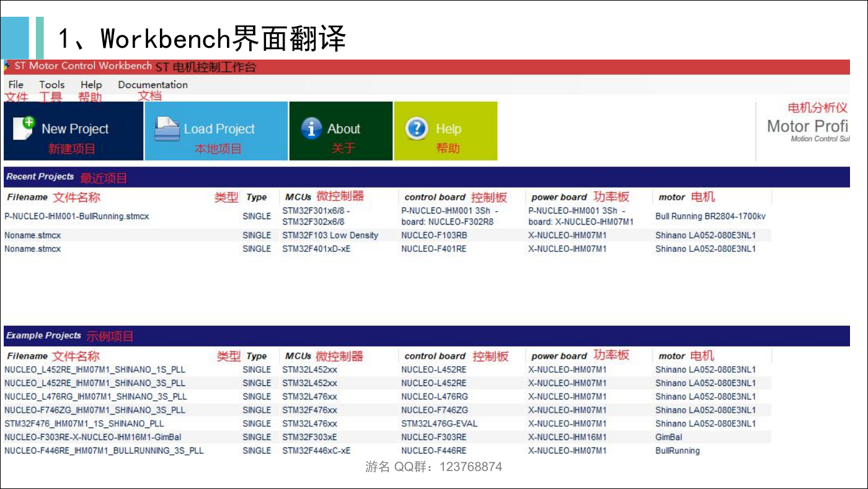Click the New Project page-with-plus icon
Image resolution: width=868 pixels, height=489 pixels.
tap(24, 128)
